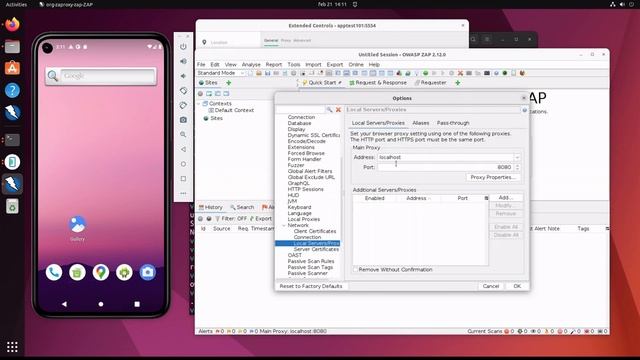Select Client Certificates in the options tree
The image size is (640, 360).
click(315, 231)
